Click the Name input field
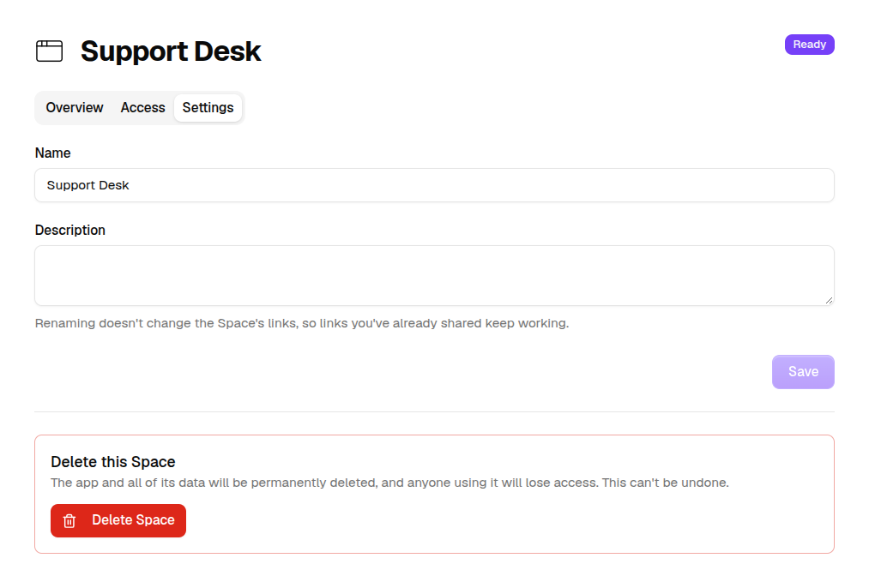 [x=434, y=185]
